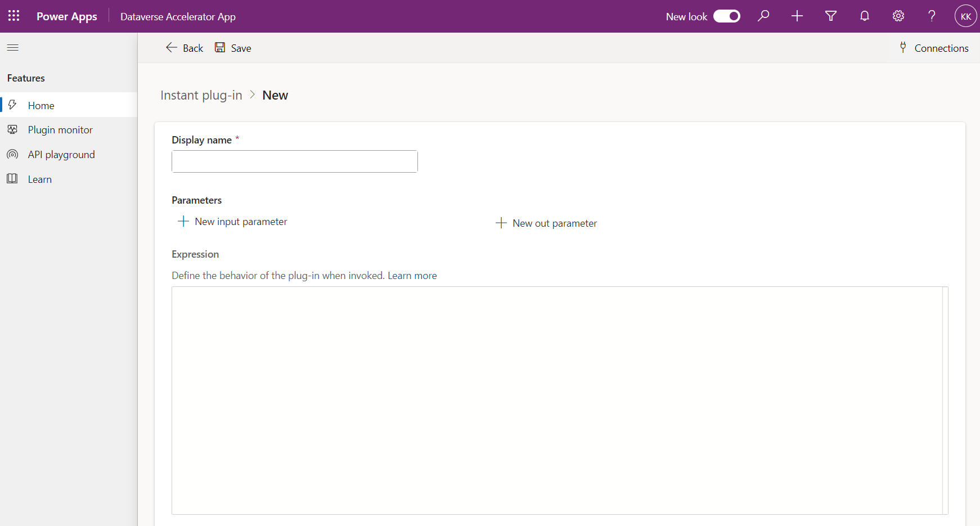Follow the Learn more link
The image size is (980, 526).
[412, 276]
